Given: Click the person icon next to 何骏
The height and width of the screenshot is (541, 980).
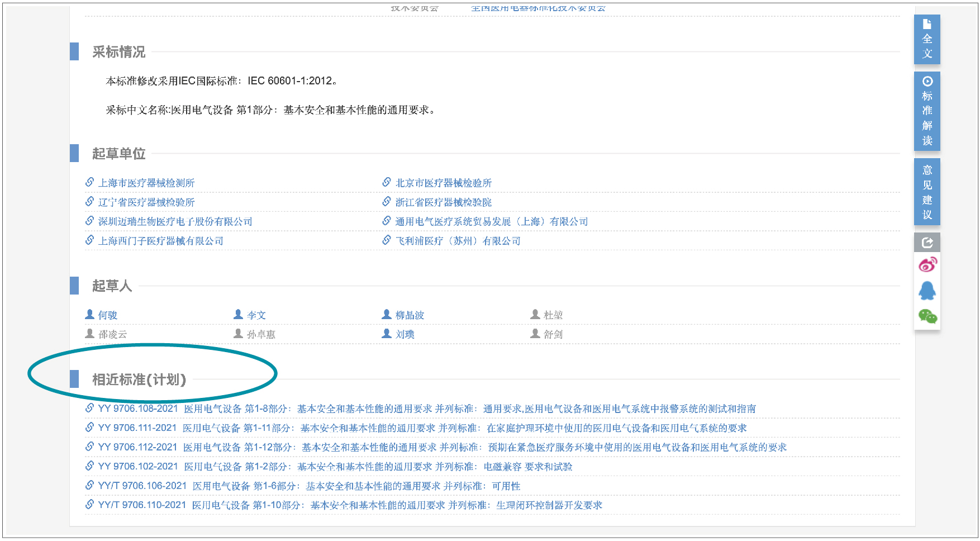Looking at the screenshot, I should click(89, 314).
